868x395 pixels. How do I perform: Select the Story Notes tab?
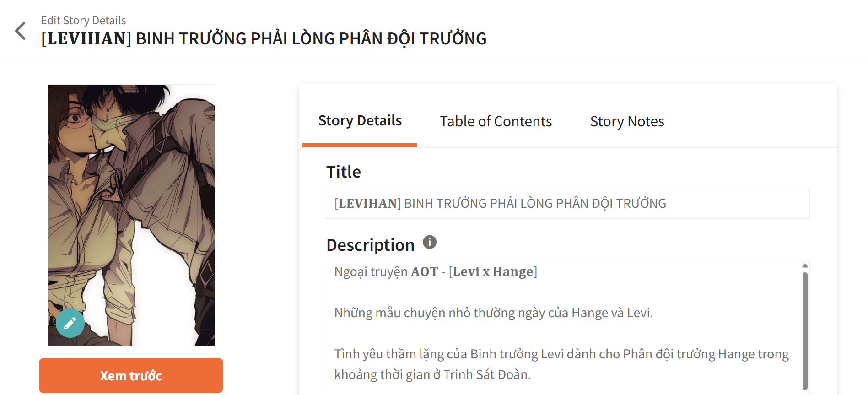coord(627,121)
